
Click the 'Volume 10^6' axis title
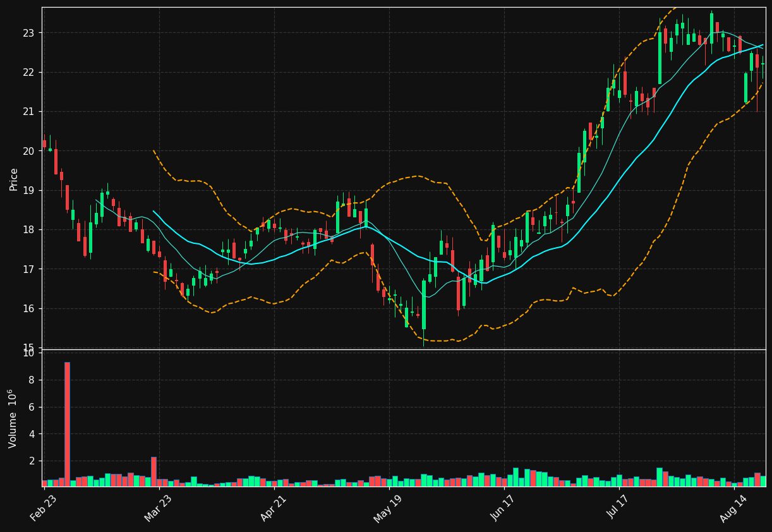(x=13, y=418)
